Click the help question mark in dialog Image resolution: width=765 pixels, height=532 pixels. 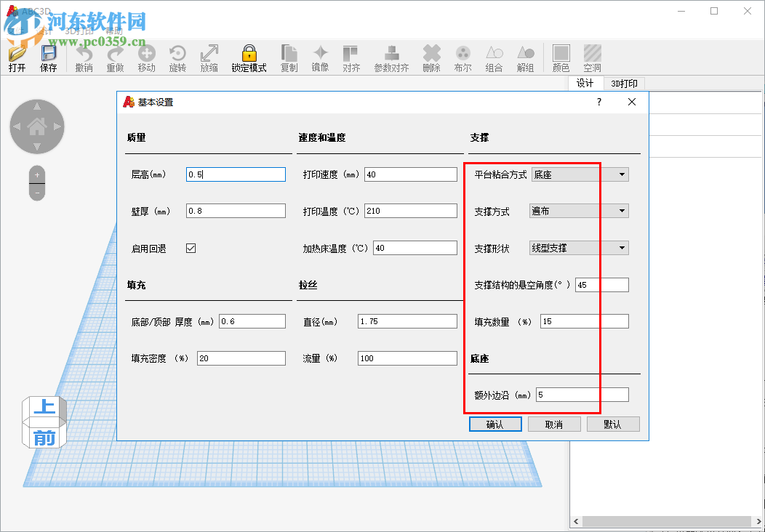pos(599,102)
